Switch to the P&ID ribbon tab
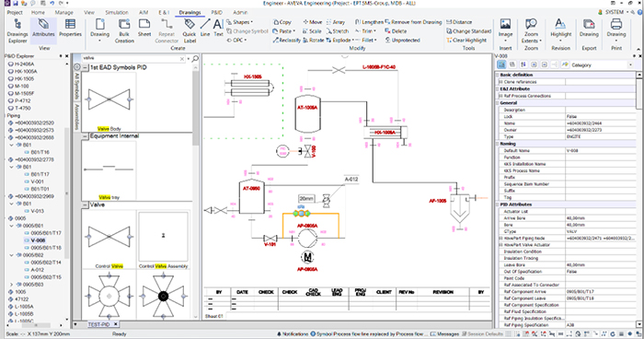This screenshot has height=339, width=644. pos(217,12)
